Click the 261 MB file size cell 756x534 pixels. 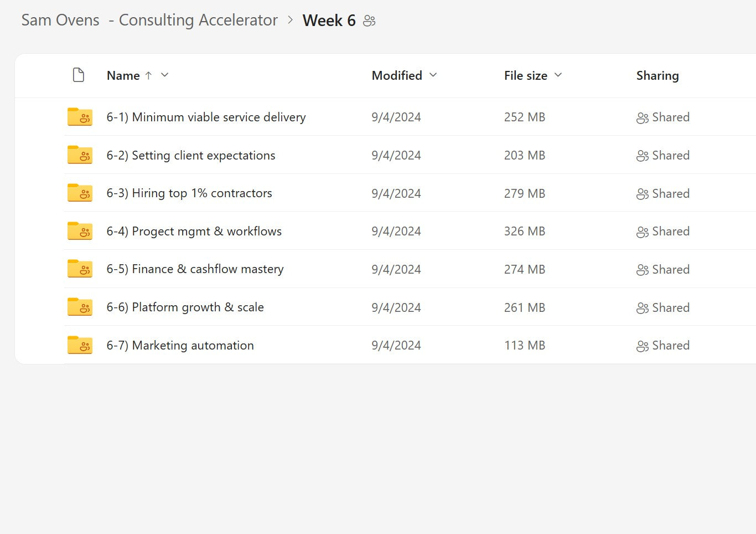pyautogui.click(x=525, y=307)
